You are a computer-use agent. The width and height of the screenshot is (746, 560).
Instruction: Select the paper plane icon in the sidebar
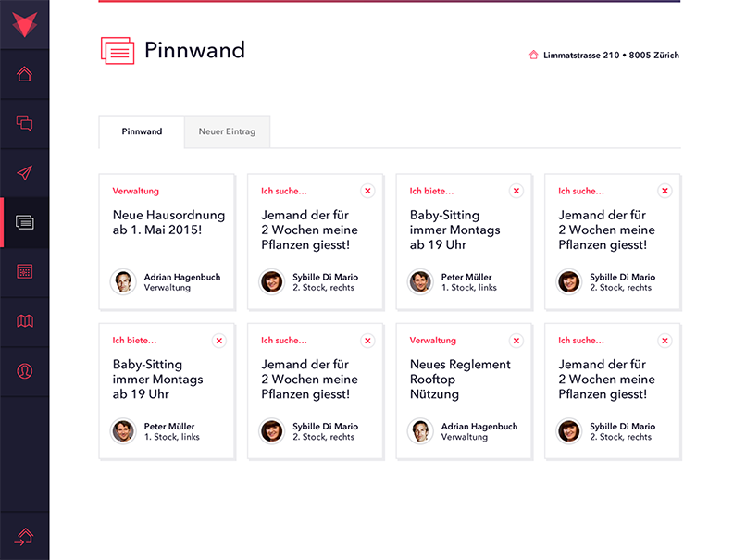click(24, 173)
